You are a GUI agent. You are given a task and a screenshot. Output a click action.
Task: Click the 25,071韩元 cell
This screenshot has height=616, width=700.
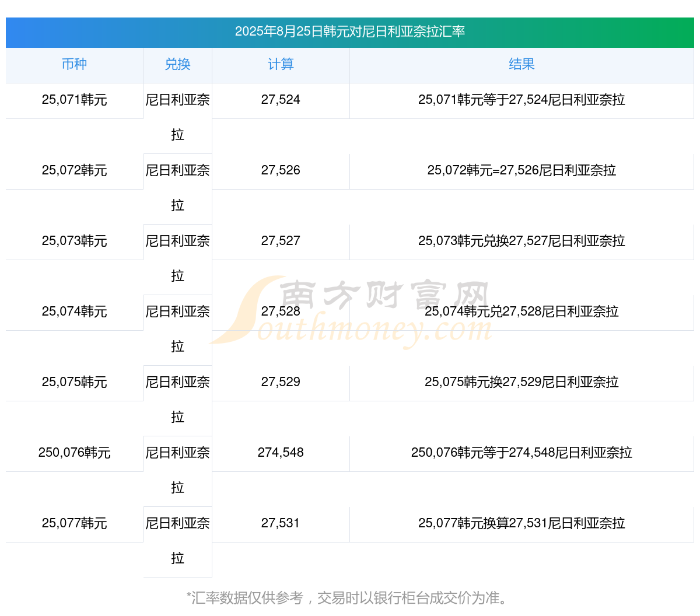(x=74, y=100)
